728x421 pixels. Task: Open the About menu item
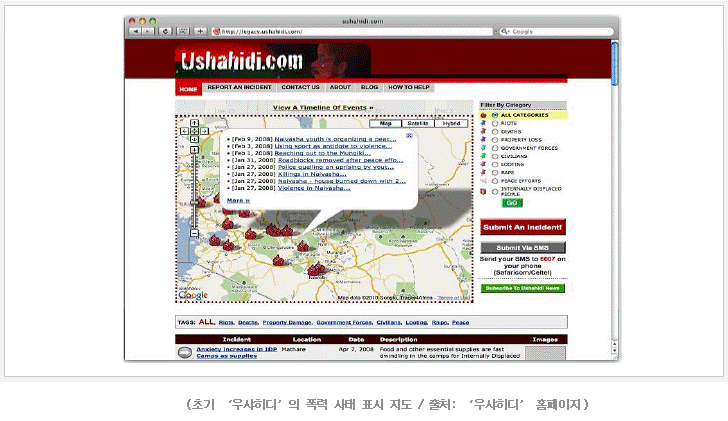[340, 87]
